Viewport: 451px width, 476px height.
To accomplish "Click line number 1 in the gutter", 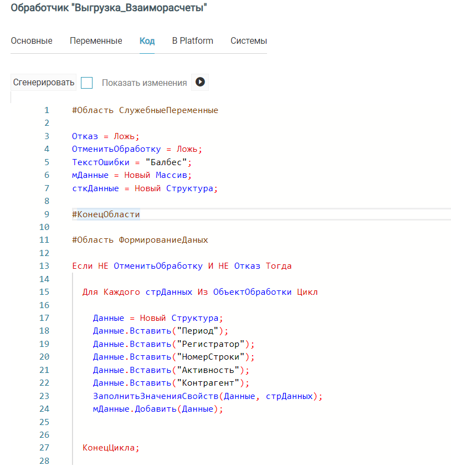I will (x=47, y=110).
